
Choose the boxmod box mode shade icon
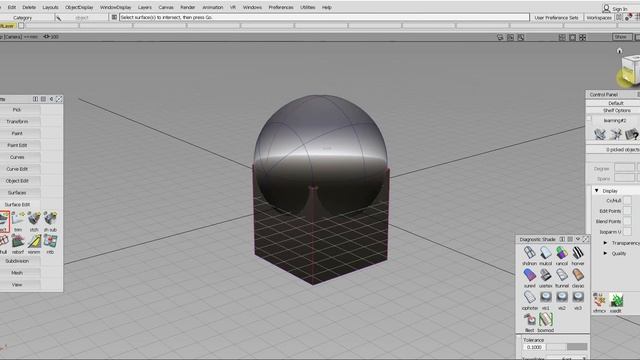pyautogui.click(x=546, y=319)
